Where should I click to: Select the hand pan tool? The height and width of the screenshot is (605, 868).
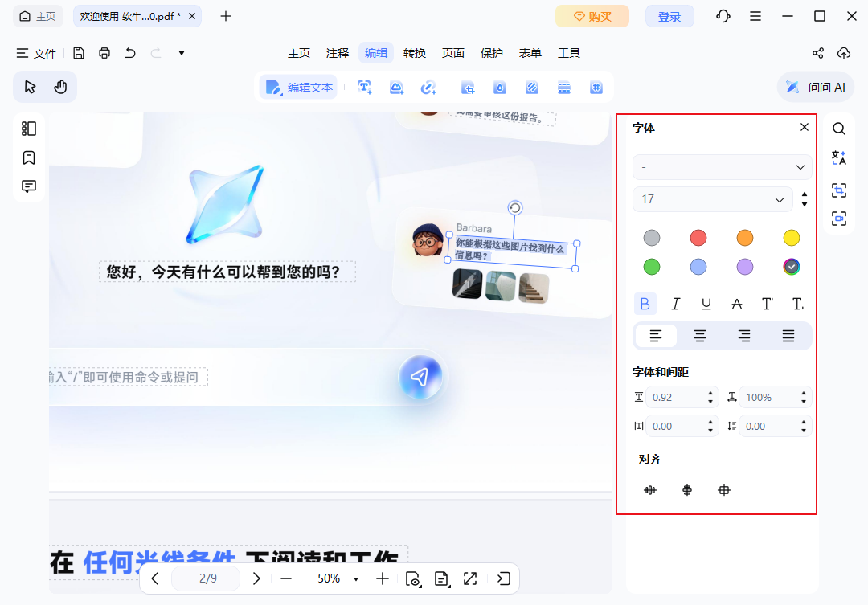(x=60, y=87)
